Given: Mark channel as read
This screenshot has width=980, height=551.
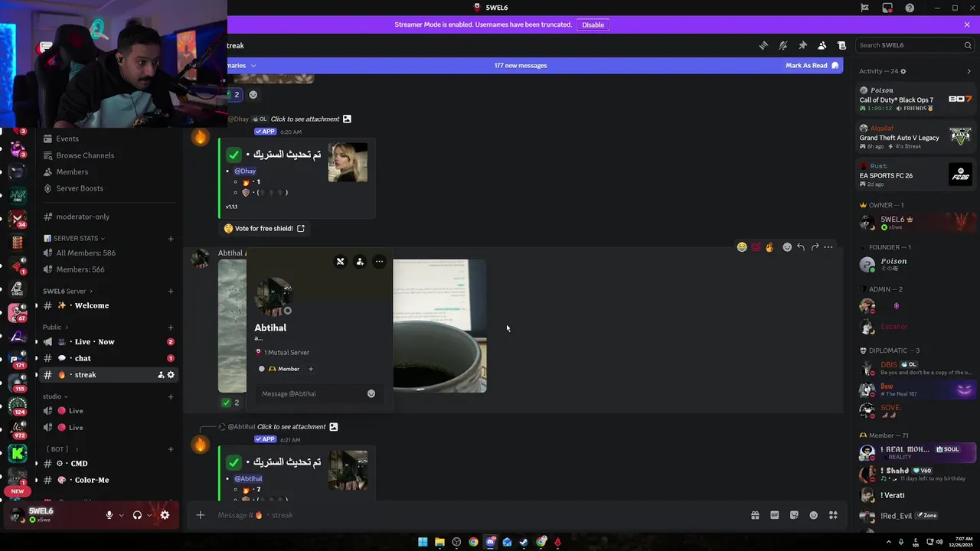Looking at the screenshot, I should 812,65.
